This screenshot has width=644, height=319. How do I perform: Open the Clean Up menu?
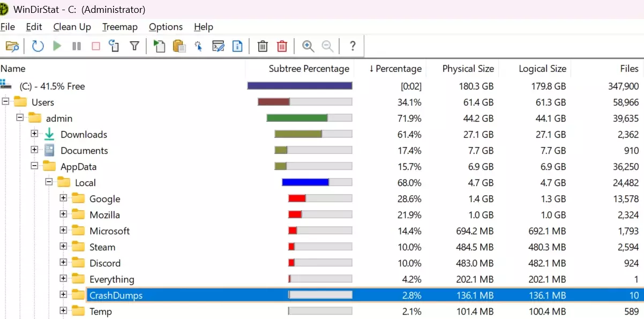(x=72, y=27)
